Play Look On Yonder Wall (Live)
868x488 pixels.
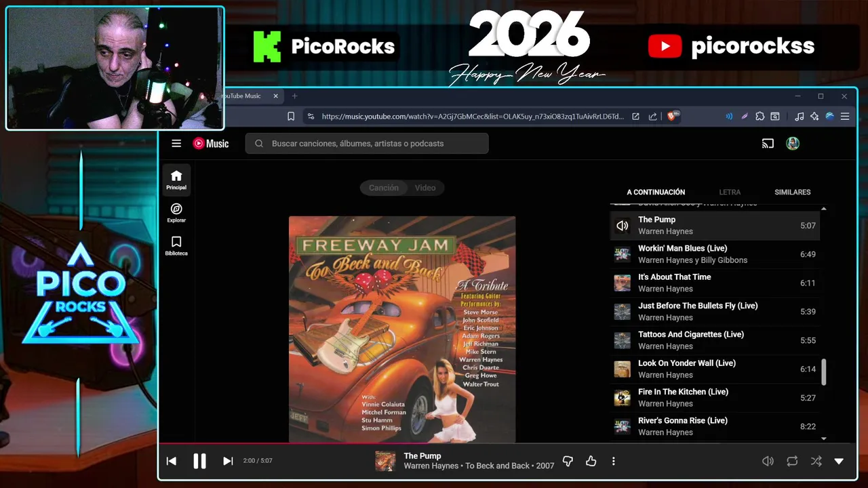(x=715, y=369)
